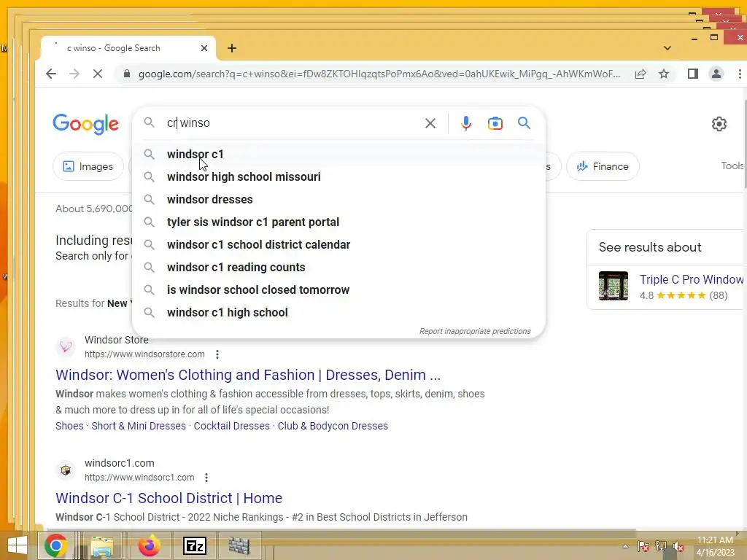Viewport: 747px width, 560px height.
Task: Open the Chrome profile avatar
Action: coord(716,74)
